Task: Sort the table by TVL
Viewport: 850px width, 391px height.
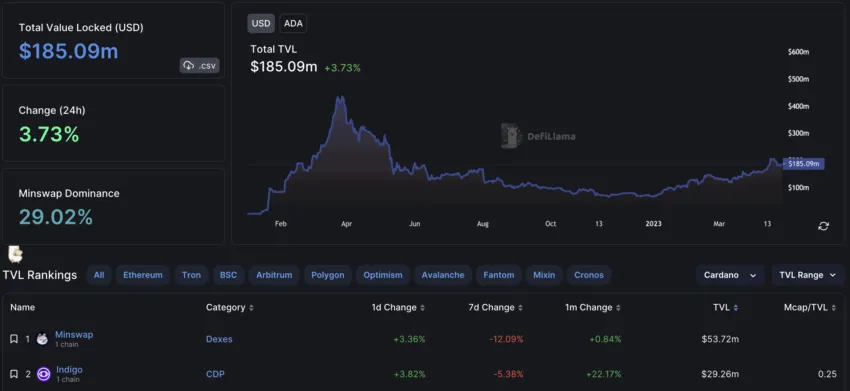Action: pyautogui.click(x=725, y=307)
